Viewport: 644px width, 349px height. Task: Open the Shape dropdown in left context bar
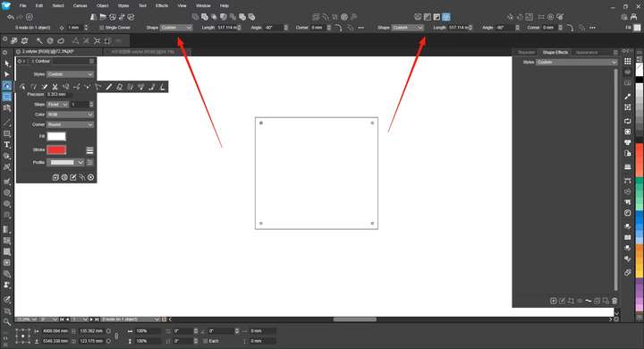coord(176,28)
